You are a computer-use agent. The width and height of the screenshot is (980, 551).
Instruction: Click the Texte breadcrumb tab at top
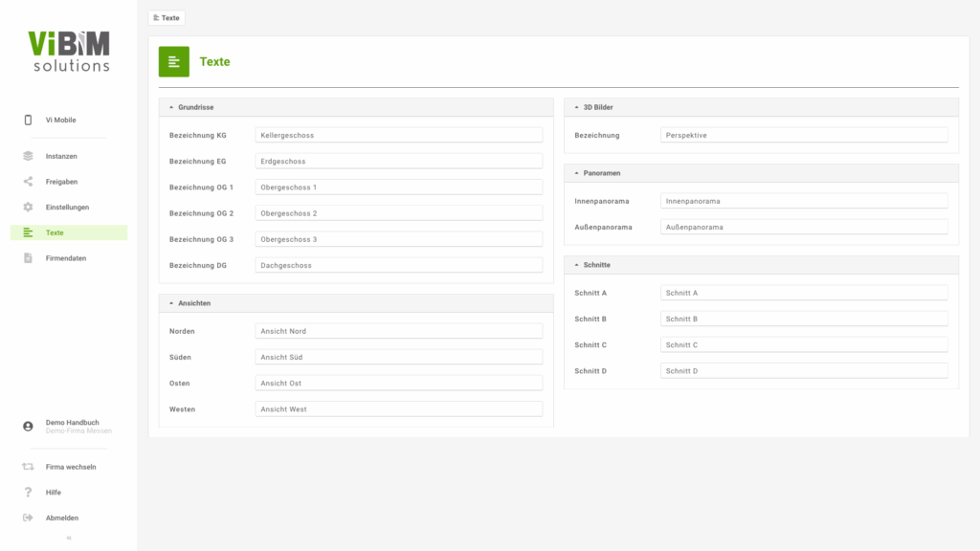click(167, 18)
